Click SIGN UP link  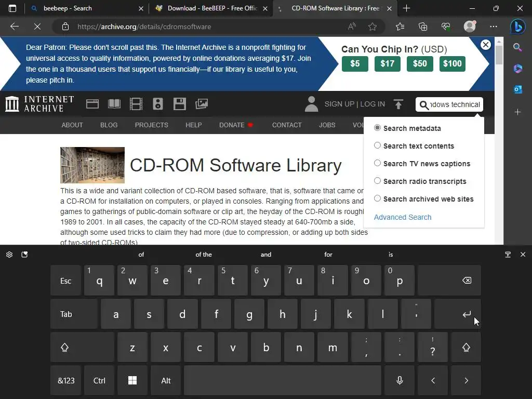[x=339, y=104]
